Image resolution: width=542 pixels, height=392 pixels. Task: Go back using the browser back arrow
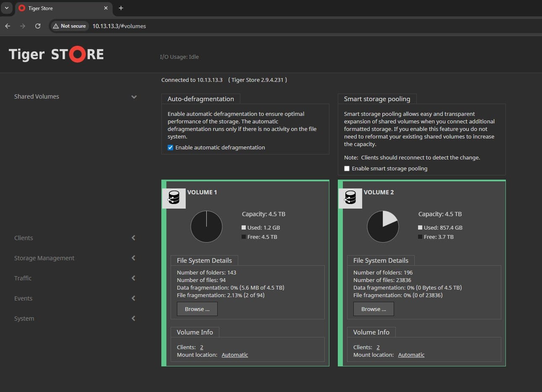[8, 26]
